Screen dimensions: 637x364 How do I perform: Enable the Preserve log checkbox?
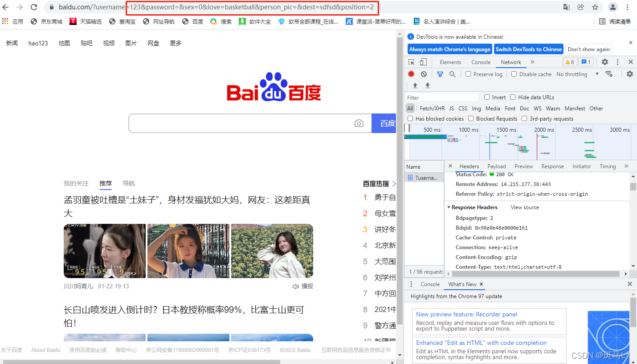468,74
